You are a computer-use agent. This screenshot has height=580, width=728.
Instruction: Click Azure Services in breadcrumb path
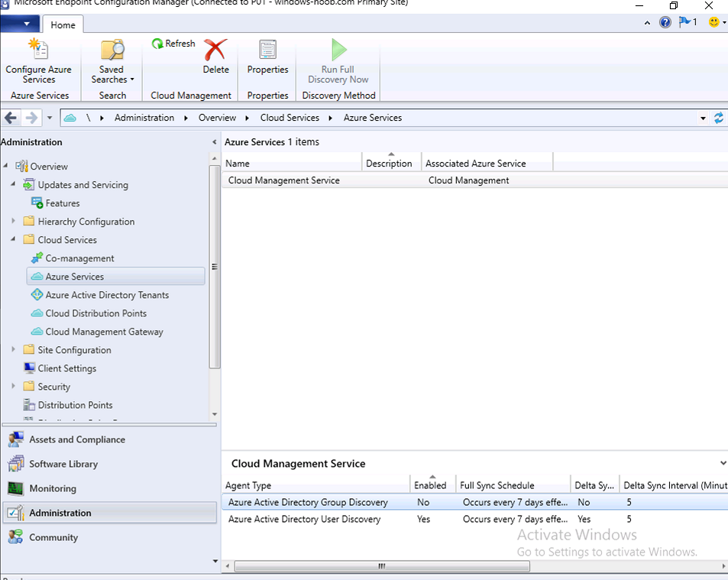pos(373,118)
